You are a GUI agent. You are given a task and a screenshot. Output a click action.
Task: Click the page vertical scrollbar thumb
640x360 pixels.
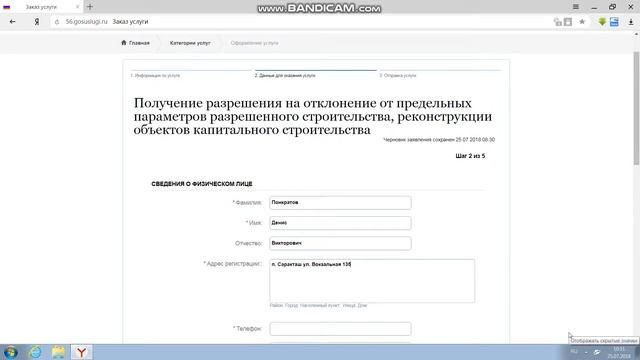[x=636, y=108]
